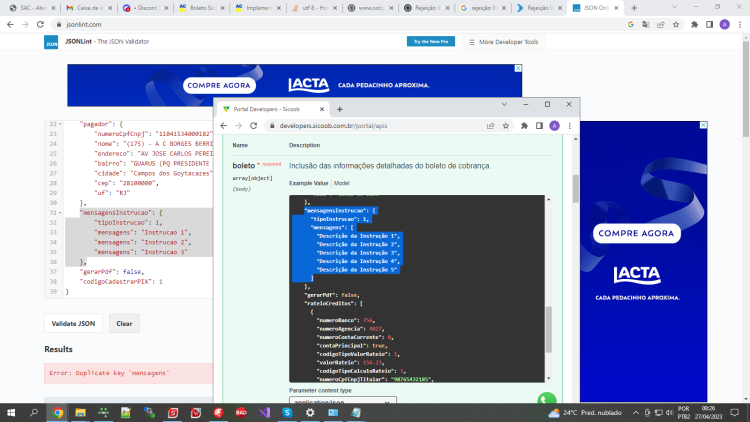Image resolution: width=750 pixels, height=422 pixels.
Task: Open side panel icon in jsonlint window
Action: click(709, 24)
